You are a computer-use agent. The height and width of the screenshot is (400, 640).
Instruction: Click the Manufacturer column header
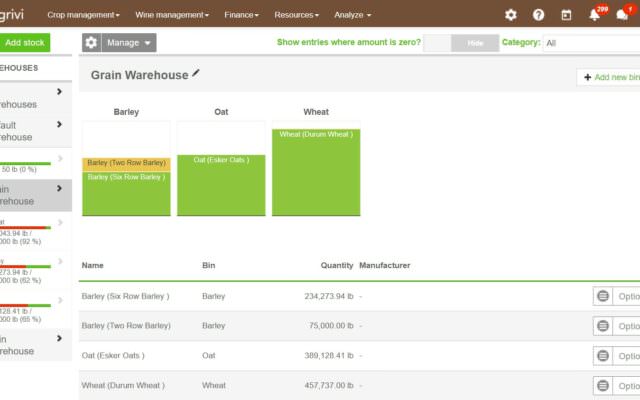(384, 265)
